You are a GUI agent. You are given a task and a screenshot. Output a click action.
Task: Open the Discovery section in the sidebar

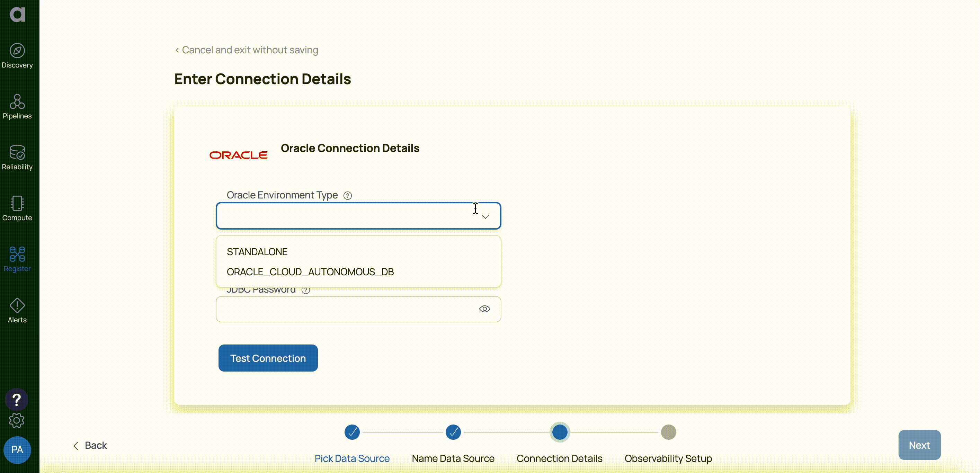[x=17, y=56]
